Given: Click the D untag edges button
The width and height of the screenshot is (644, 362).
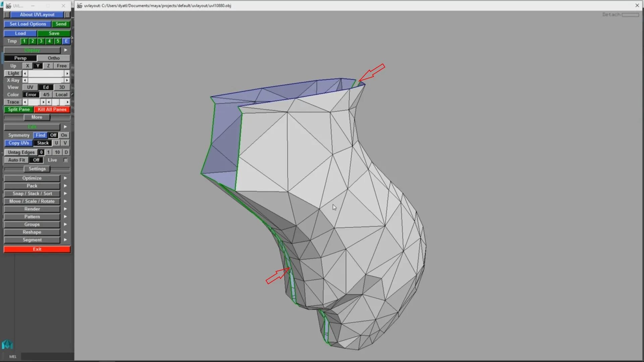Looking at the screenshot, I should point(66,152).
